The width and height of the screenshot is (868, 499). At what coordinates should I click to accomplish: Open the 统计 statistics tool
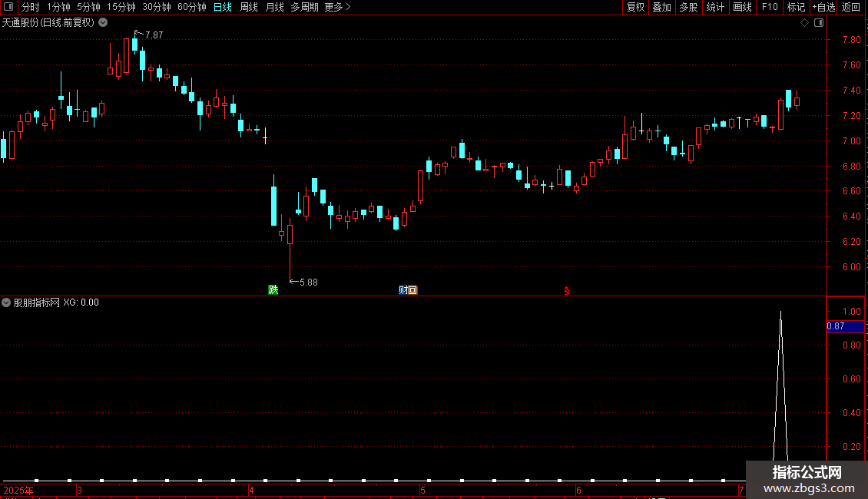715,7
